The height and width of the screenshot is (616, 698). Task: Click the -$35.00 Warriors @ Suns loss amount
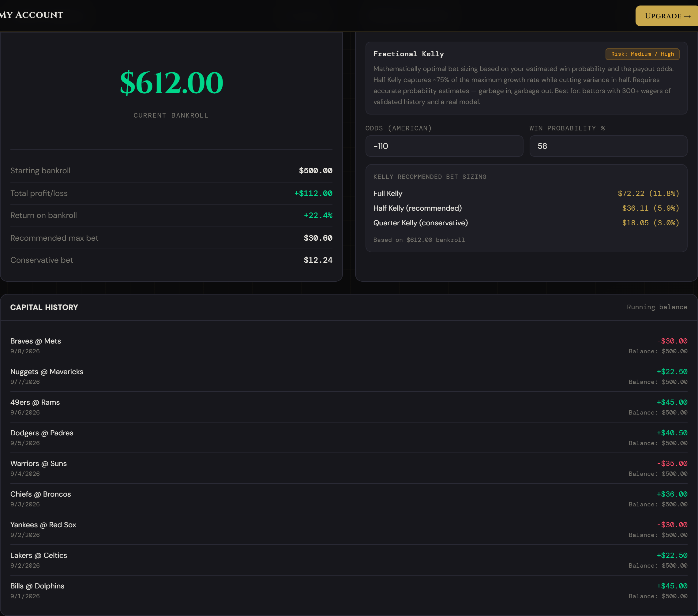(672, 464)
